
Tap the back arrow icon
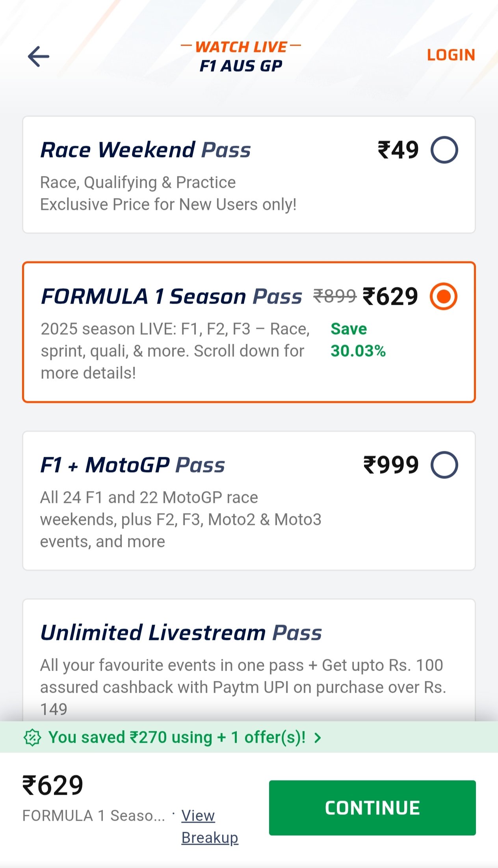tap(39, 56)
